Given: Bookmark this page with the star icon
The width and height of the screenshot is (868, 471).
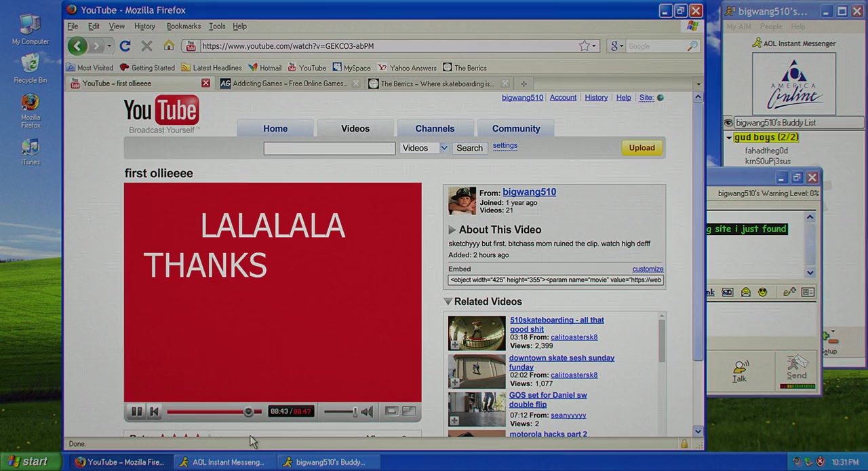Looking at the screenshot, I should pos(584,46).
